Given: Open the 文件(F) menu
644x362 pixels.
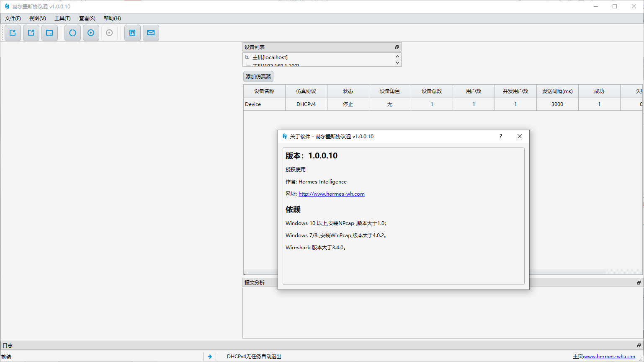Looking at the screenshot, I should [13, 18].
